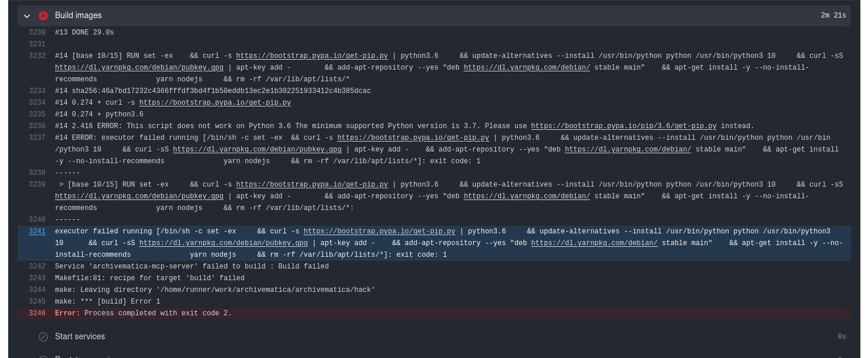
Task: Click the skipped icon beside Start services
Action: coord(43,337)
